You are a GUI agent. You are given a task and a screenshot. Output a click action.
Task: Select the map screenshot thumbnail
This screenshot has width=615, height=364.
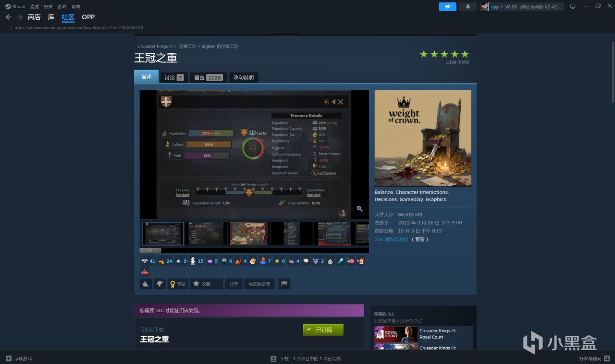tap(248, 233)
